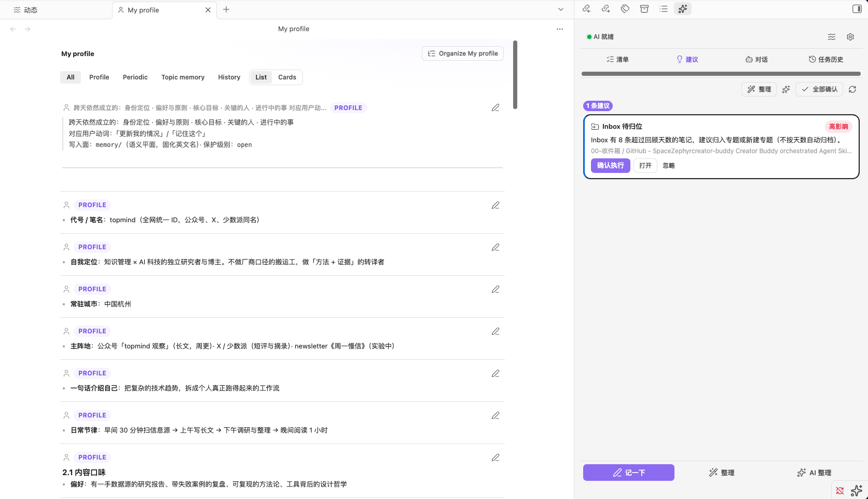Toggle the right sidebar collapse icon
Image resolution: width=868 pixels, height=499 pixels.
[857, 9]
